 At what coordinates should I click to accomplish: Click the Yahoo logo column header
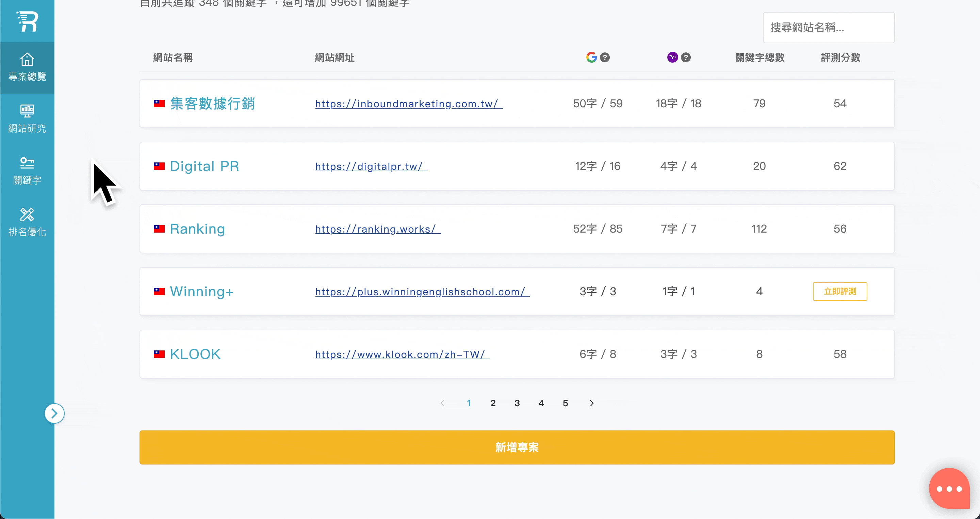point(672,58)
